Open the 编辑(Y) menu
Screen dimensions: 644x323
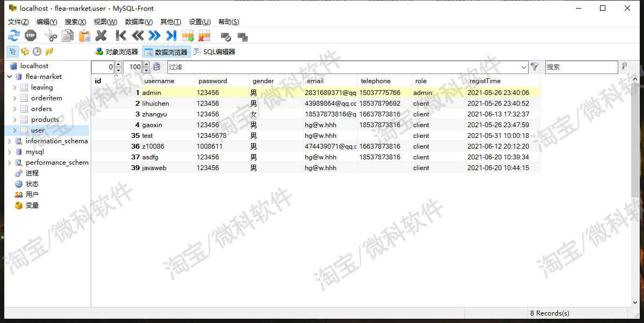[x=47, y=22]
